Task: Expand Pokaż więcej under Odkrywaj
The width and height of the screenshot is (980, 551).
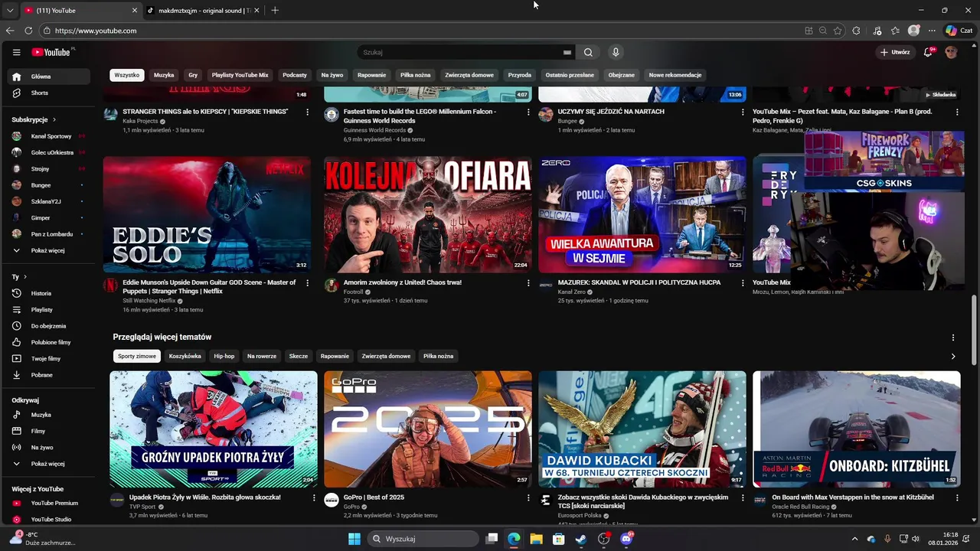Action: (x=49, y=464)
